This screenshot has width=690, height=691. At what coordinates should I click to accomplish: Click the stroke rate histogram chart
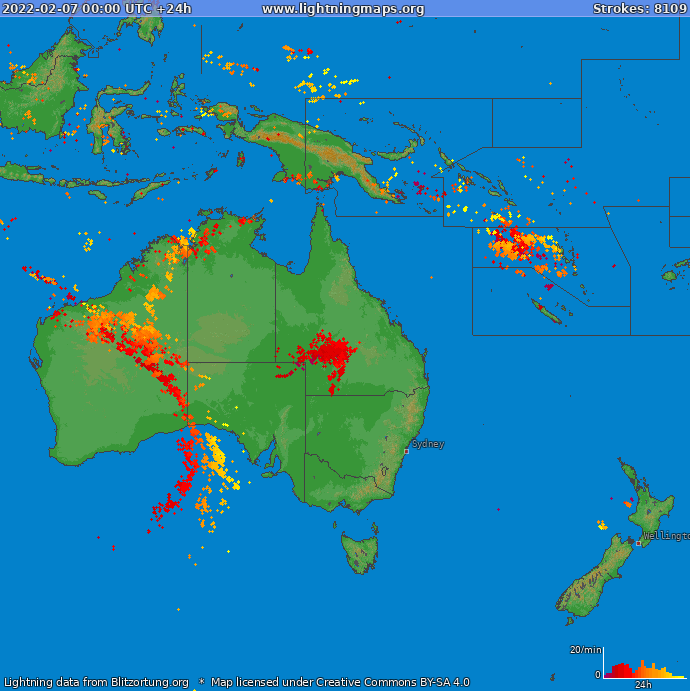(645, 664)
